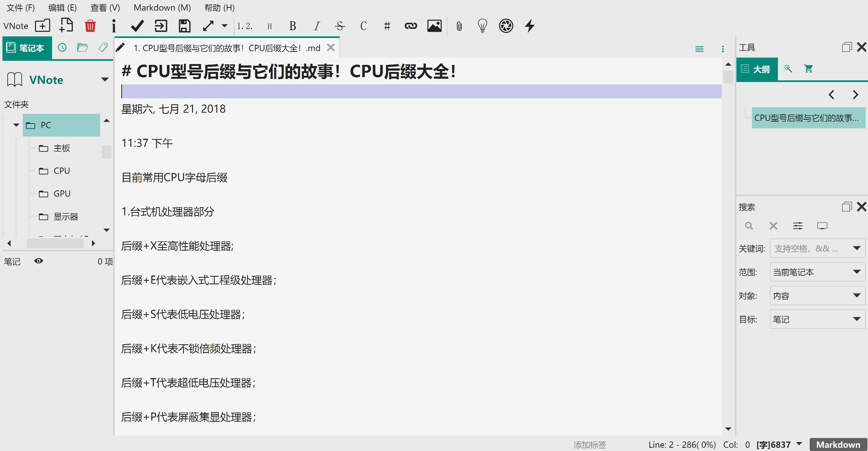
Task: Apply strikethrough formatting
Action: 340,26
